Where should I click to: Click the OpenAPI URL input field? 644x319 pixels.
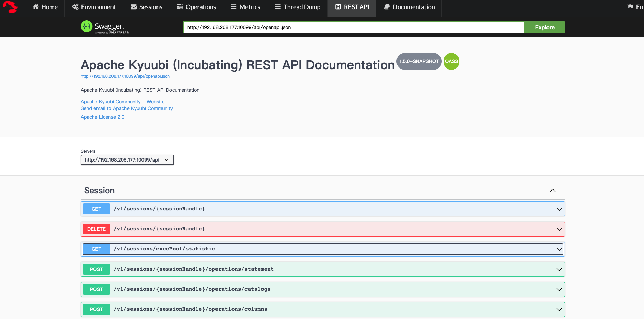coord(354,27)
